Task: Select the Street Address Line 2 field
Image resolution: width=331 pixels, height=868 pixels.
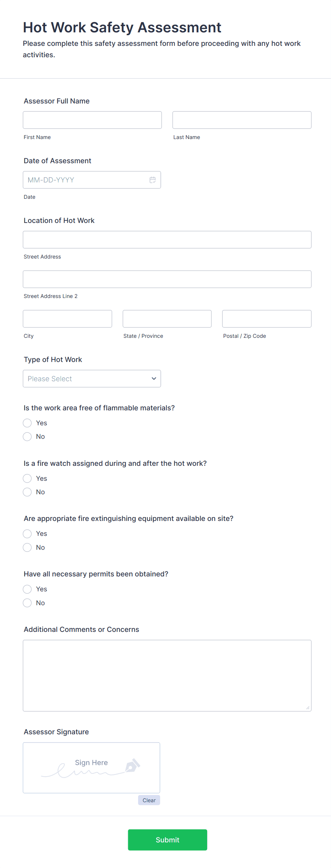Action: click(167, 279)
